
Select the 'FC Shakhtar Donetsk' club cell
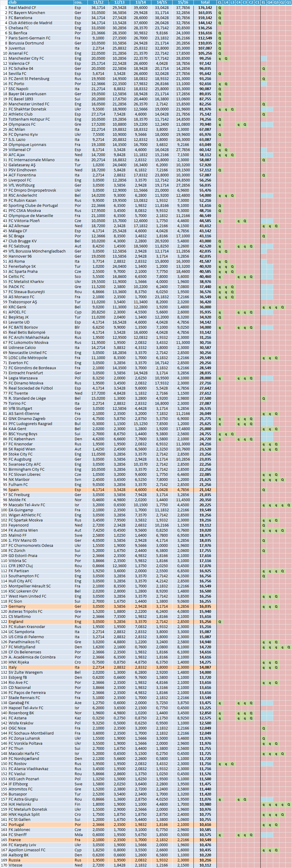coord(41,109)
